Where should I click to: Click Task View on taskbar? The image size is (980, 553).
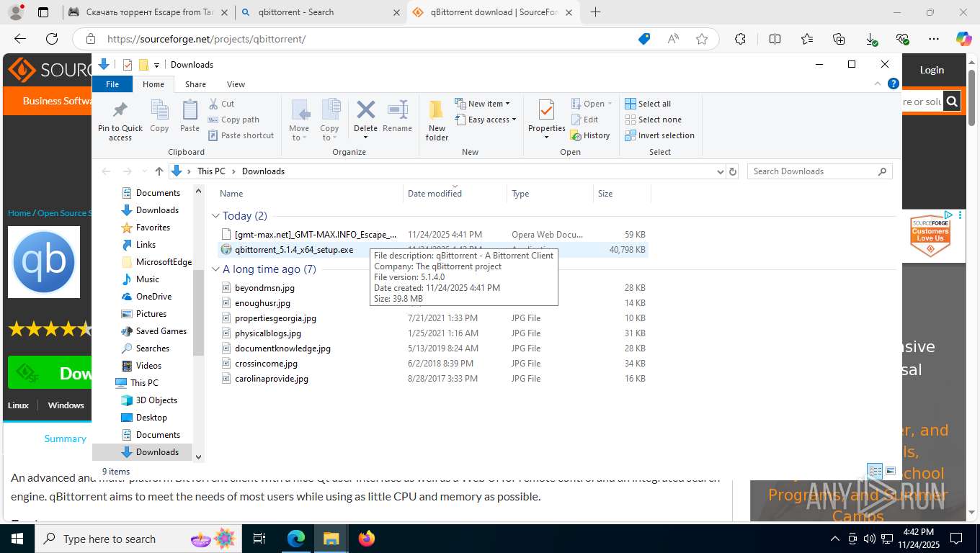pos(260,539)
